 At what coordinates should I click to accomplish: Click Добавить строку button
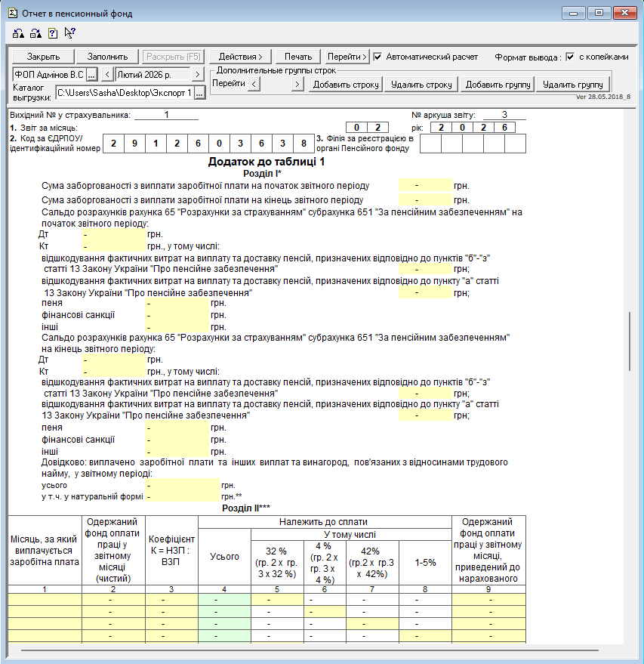pyautogui.click(x=346, y=85)
